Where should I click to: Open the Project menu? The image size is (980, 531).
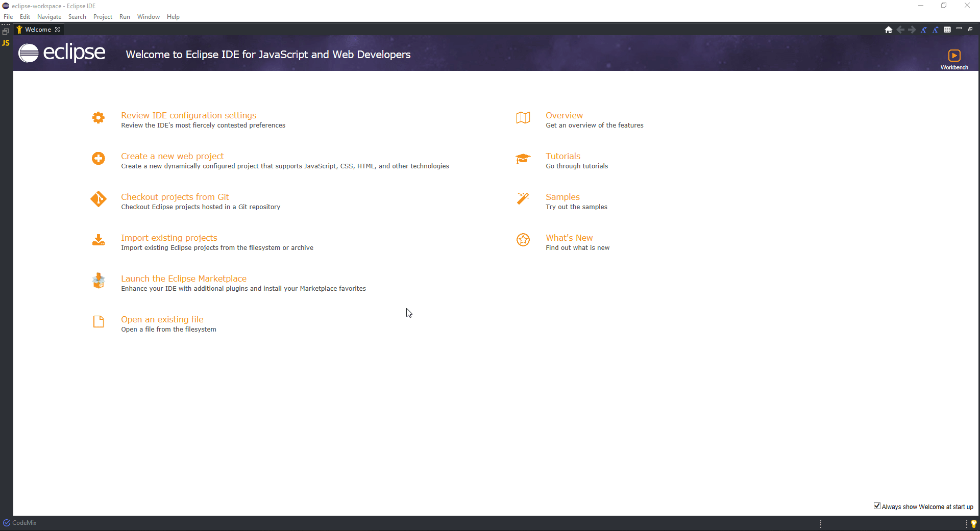(103, 17)
